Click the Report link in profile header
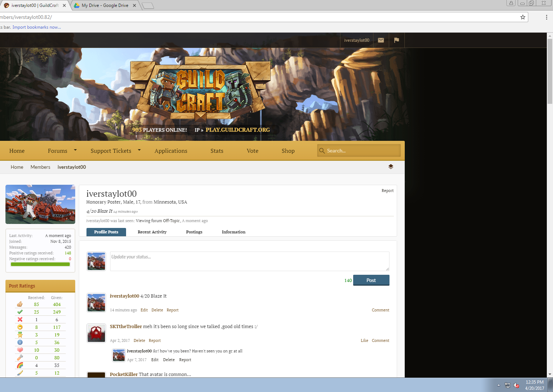 [387, 191]
